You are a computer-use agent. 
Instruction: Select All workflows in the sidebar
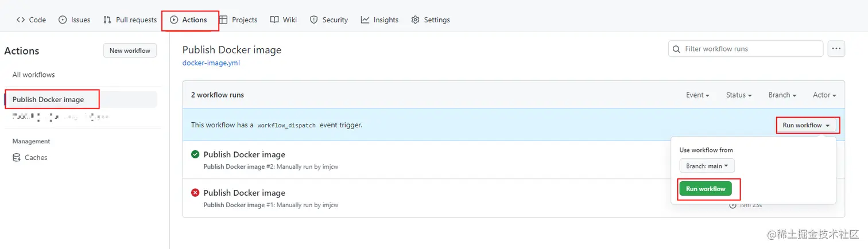[34, 75]
